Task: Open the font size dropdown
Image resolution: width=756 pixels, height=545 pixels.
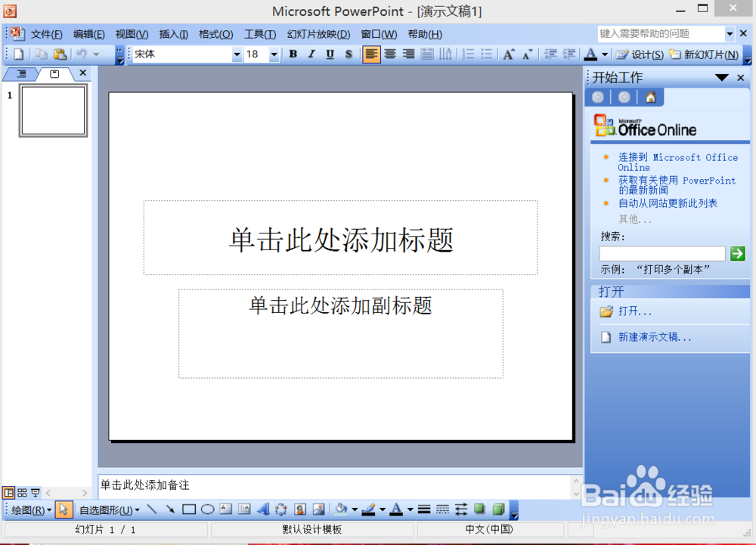Action: [273, 54]
